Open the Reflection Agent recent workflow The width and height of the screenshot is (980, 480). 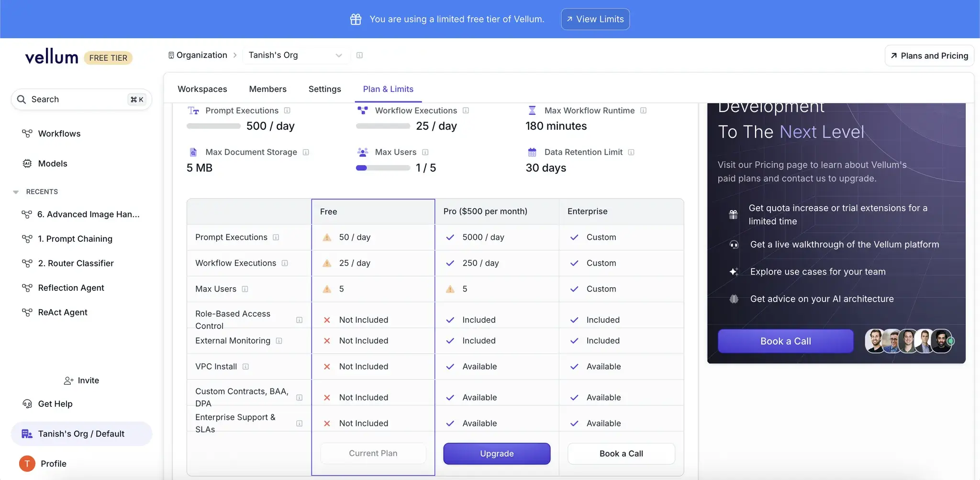pos(71,288)
